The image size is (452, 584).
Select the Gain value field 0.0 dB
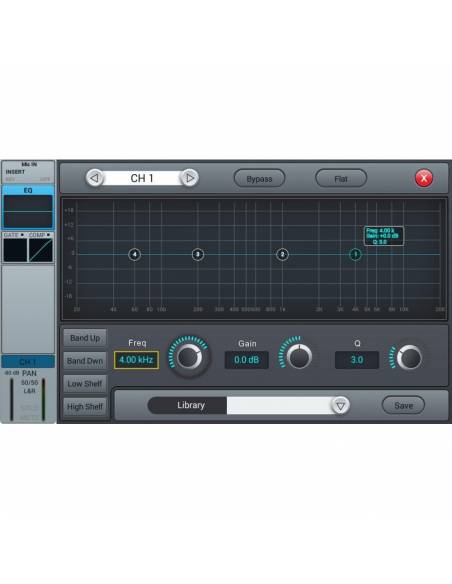(246, 360)
